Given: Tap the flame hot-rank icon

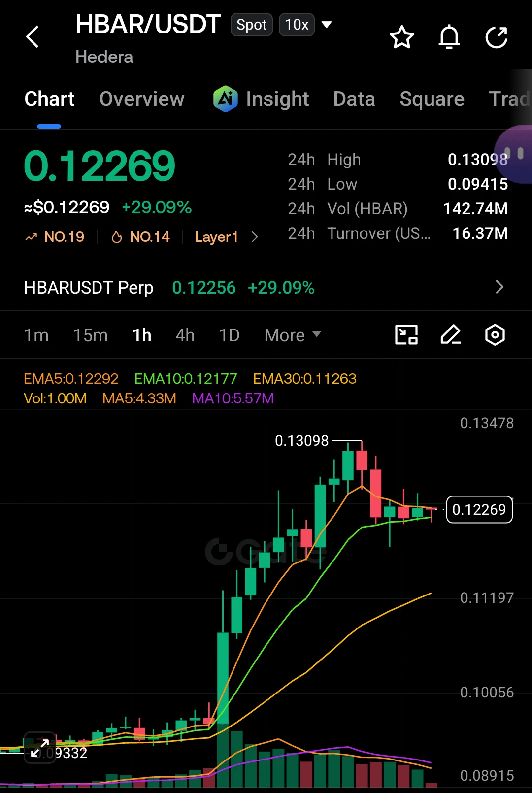Looking at the screenshot, I should coord(117,237).
